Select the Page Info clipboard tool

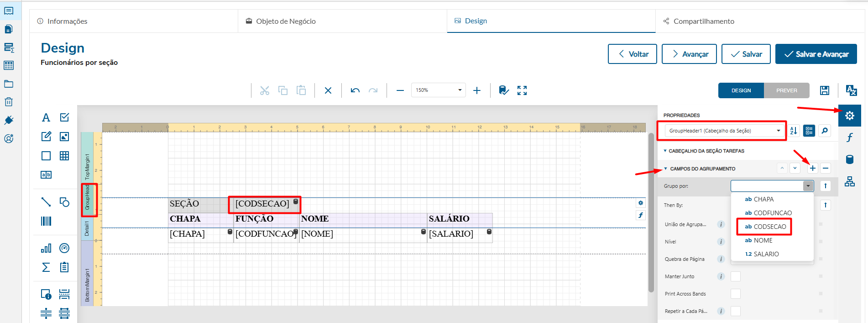coord(64,267)
